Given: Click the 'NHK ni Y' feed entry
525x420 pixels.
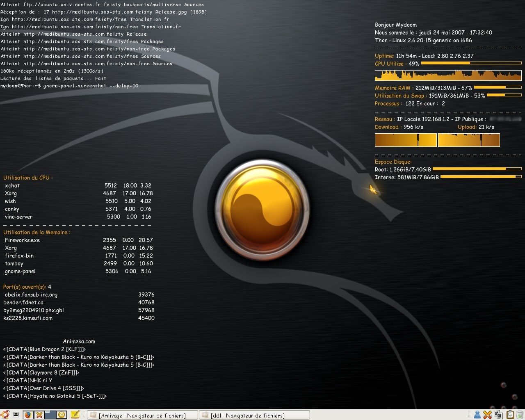Looking at the screenshot, I should pyautogui.click(x=27, y=380).
